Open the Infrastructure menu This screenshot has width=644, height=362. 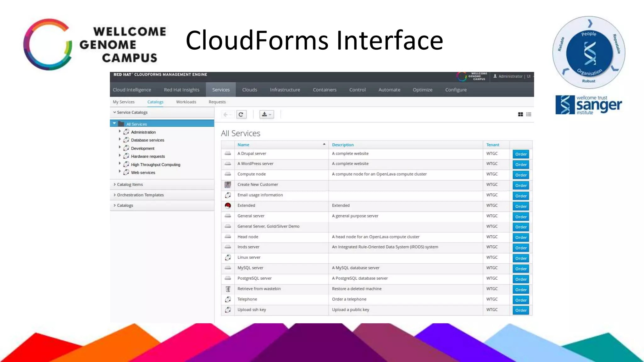tap(285, 90)
